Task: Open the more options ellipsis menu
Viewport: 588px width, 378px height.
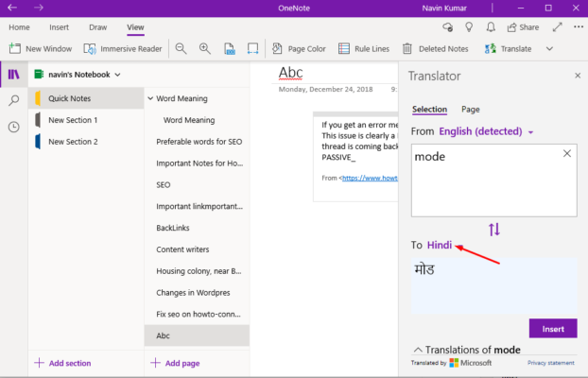Action: [579, 27]
